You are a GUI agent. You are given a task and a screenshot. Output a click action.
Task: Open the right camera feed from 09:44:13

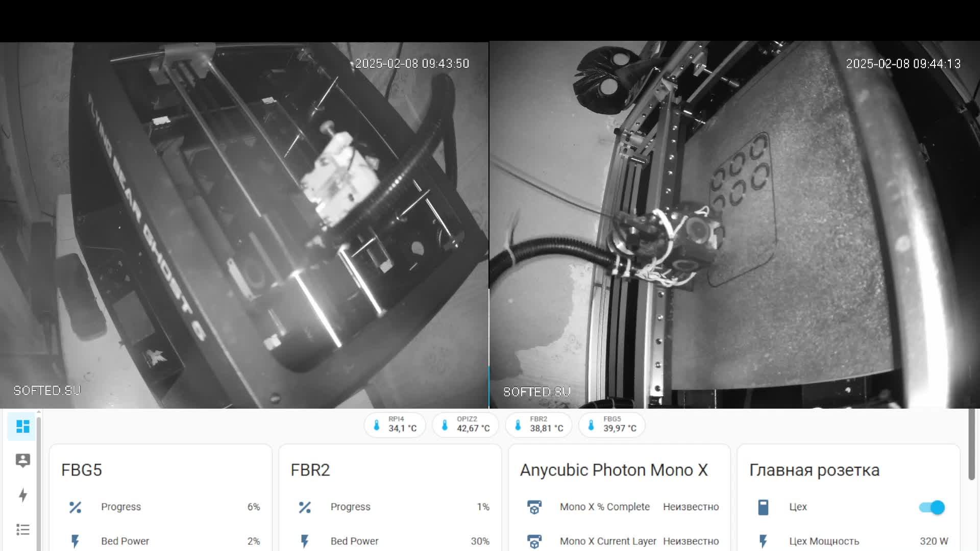click(x=734, y=225)
